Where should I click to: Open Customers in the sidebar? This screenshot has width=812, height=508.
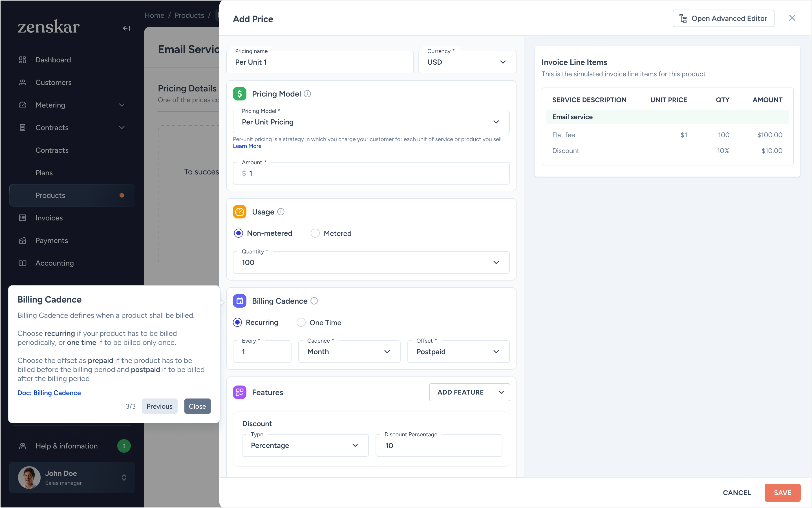click(x=72, y=82)
